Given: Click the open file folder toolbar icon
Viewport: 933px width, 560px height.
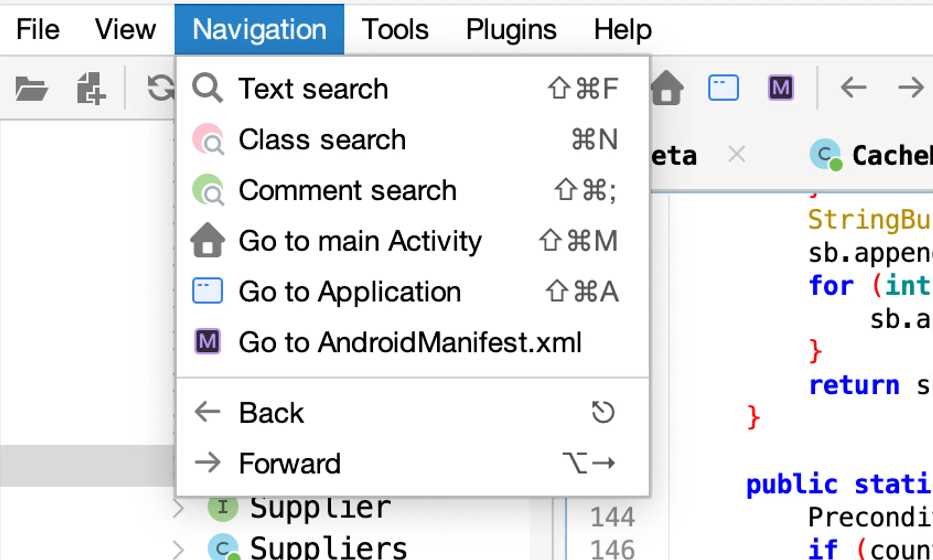Looking at the screenshot, I should [31, 89].
